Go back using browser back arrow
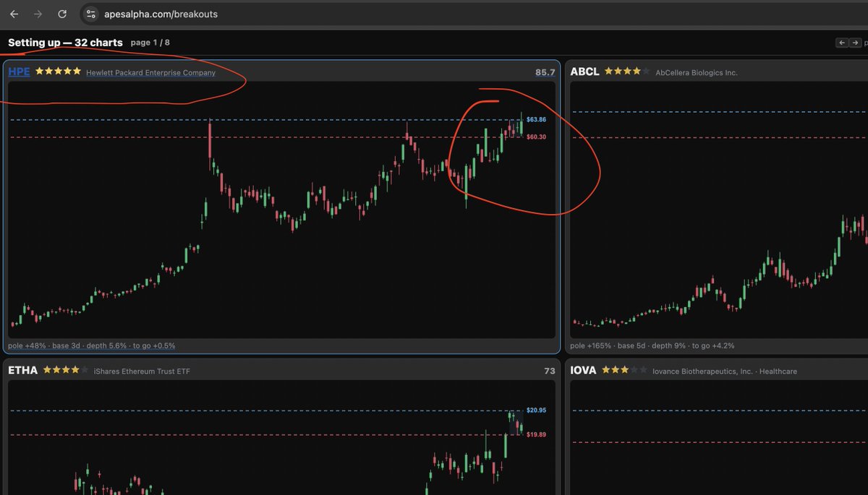This screenshot has width=868, height=495. [x=14, y=14]
